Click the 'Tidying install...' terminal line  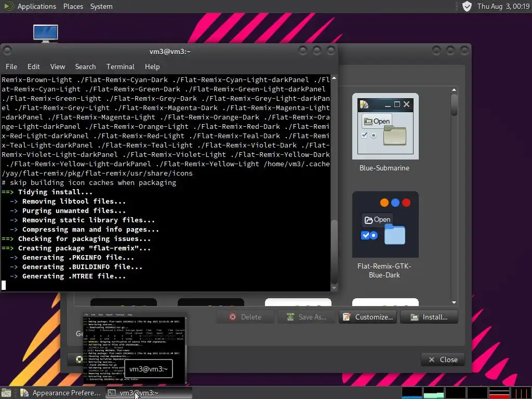coord(55,192)
